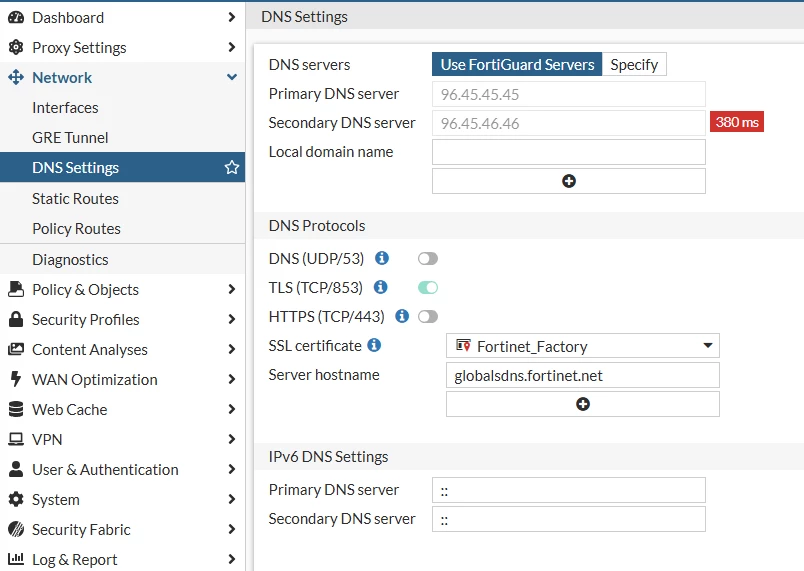Click the Network arrows icon
The height and width of the screenshot is (571, 804).
[16, 77]
